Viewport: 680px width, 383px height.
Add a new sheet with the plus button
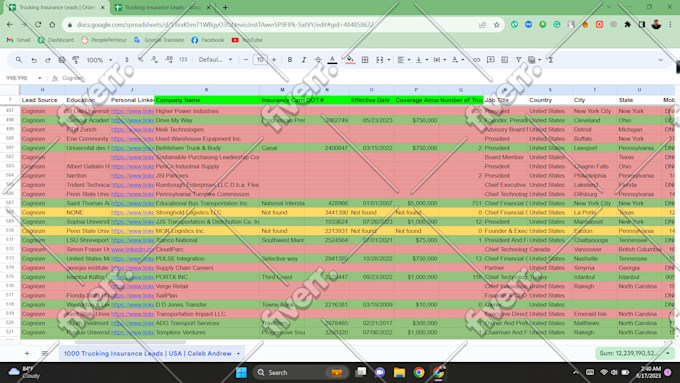[x=27, y=354]
